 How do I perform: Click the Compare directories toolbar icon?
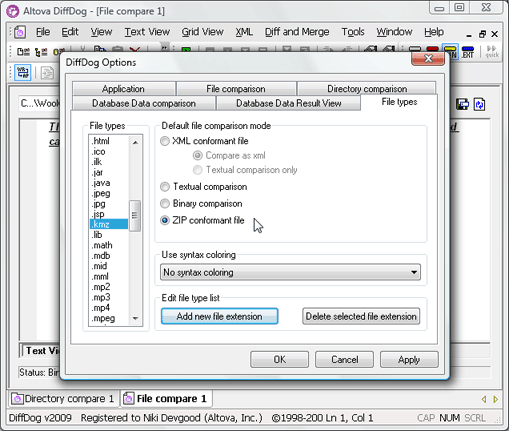pos(41,52)
